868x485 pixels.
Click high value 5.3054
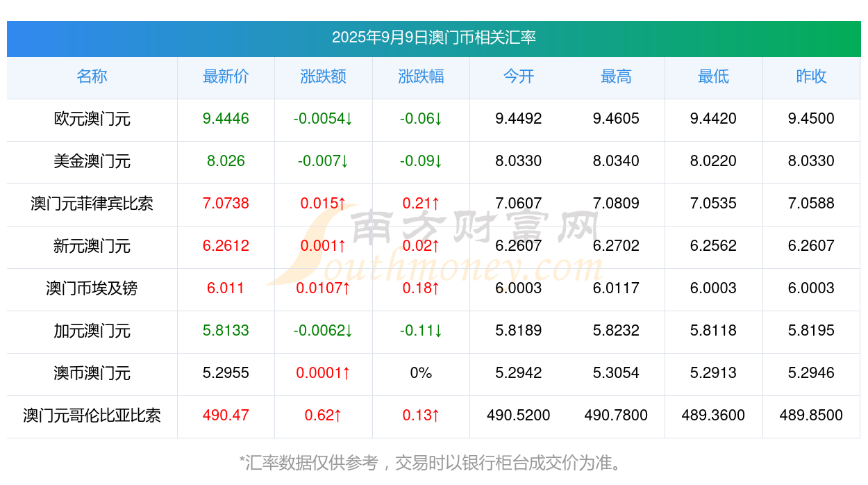point(616,373)
